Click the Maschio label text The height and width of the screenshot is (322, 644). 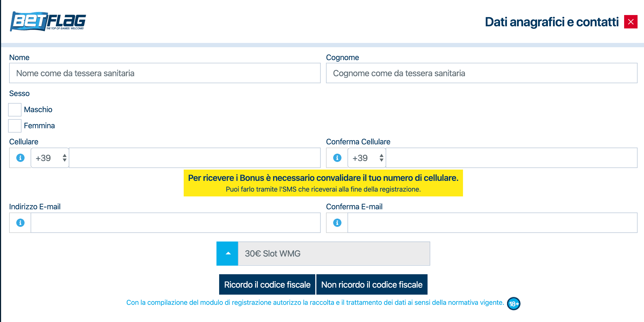tap(38, 109)
